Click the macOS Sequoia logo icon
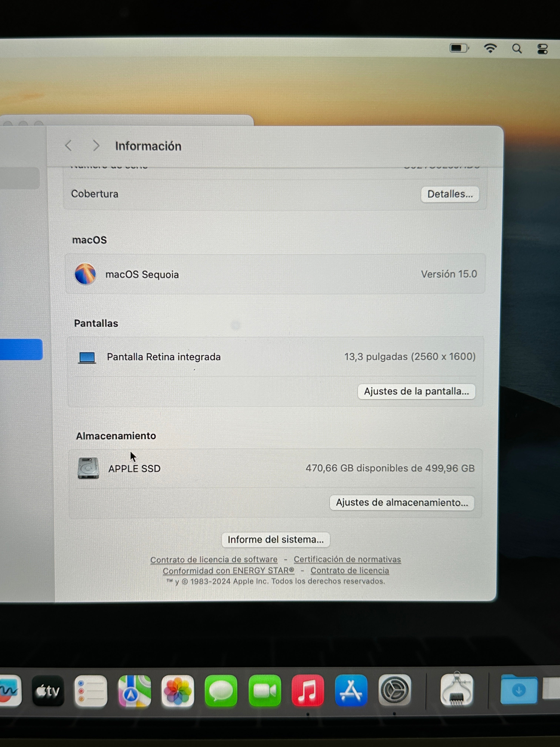This screenshot has height=747, width=560. click(85, 274)
